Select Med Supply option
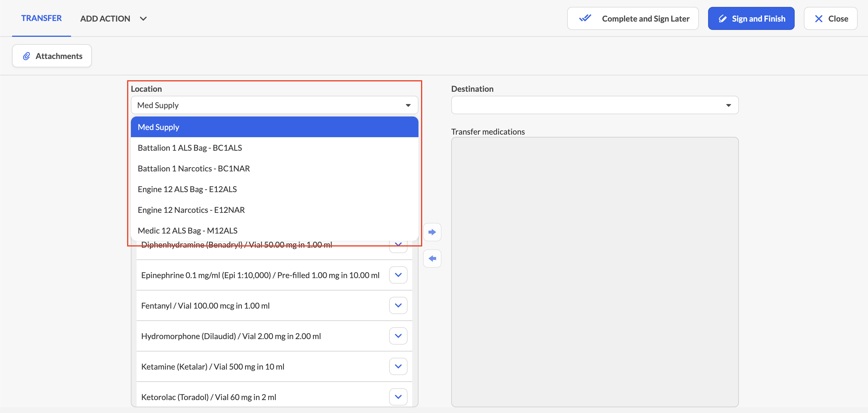Screen dimensions: 868x413 tap(274, 127)
